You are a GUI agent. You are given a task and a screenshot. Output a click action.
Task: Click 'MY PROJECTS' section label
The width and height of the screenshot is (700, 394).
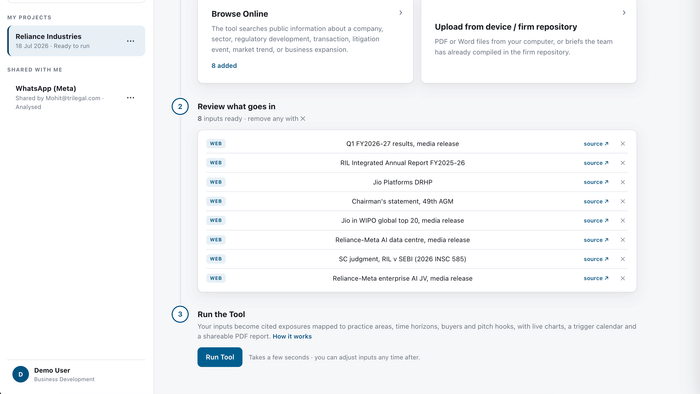point(29,17)
